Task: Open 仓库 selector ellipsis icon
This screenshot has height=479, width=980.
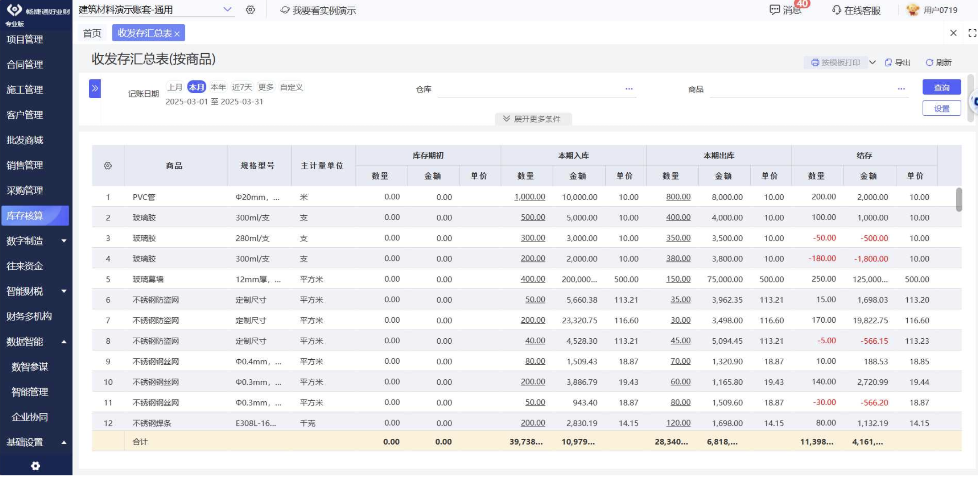Action: click(x=629, y=89)
